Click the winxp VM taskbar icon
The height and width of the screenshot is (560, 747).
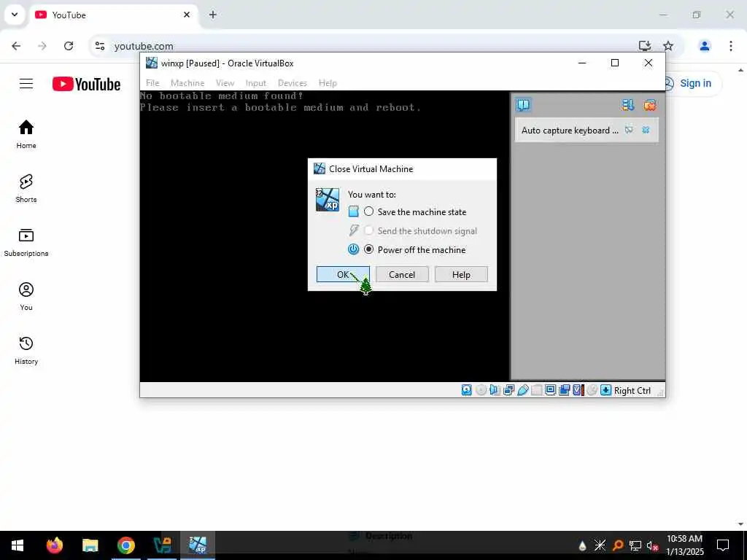[x=198, y=545]
